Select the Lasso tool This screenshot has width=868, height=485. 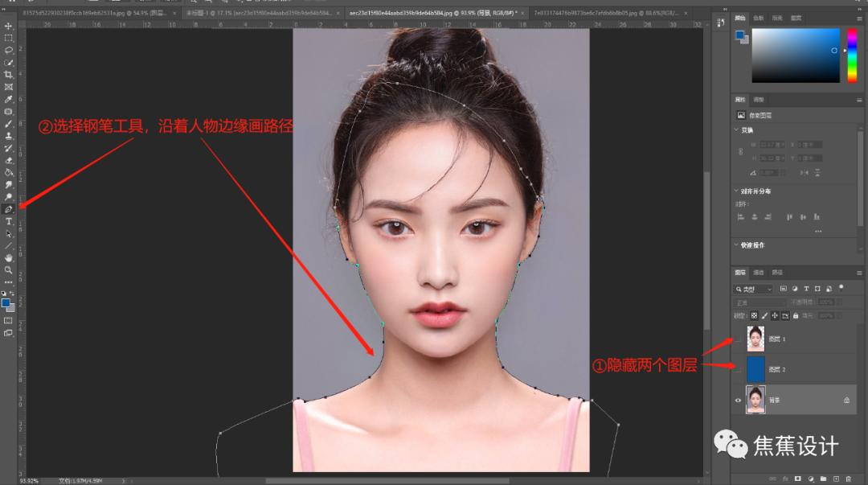point(9,50)
